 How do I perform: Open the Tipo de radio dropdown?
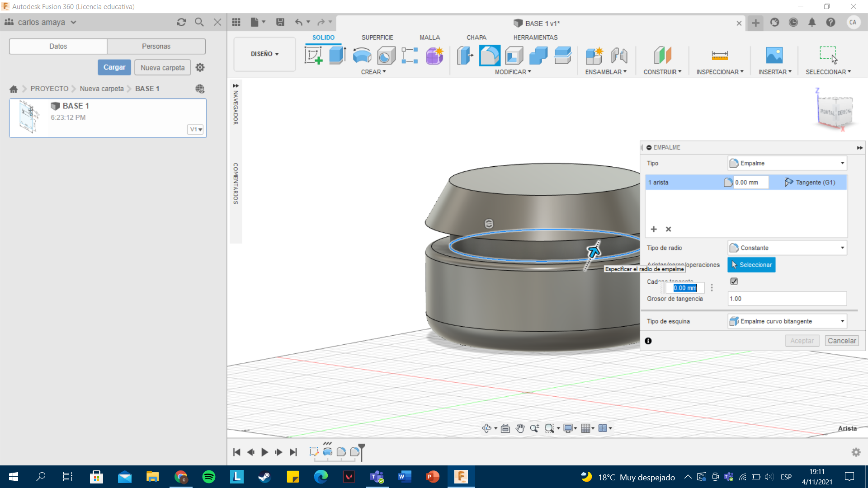click(x=787, y=248)
